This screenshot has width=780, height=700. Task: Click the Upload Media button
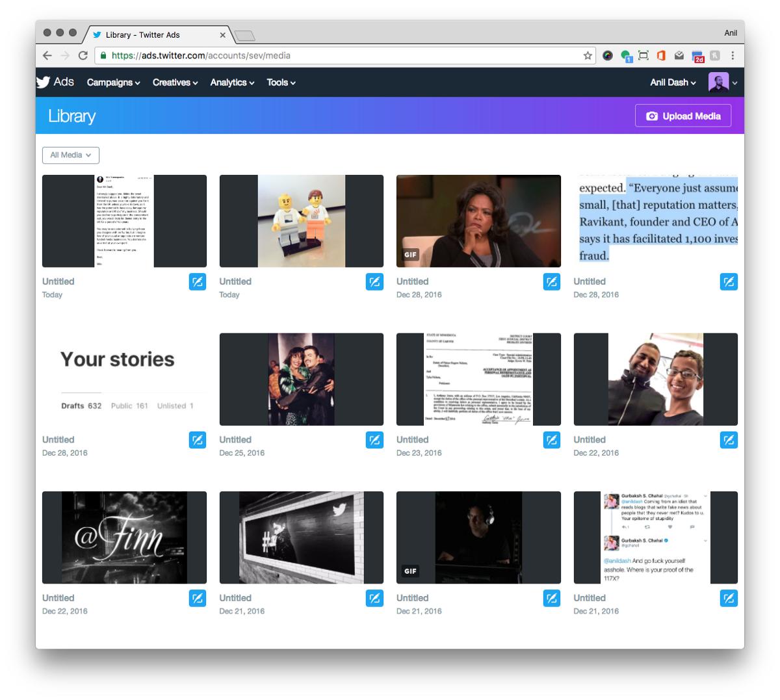[x=683, y=115]
